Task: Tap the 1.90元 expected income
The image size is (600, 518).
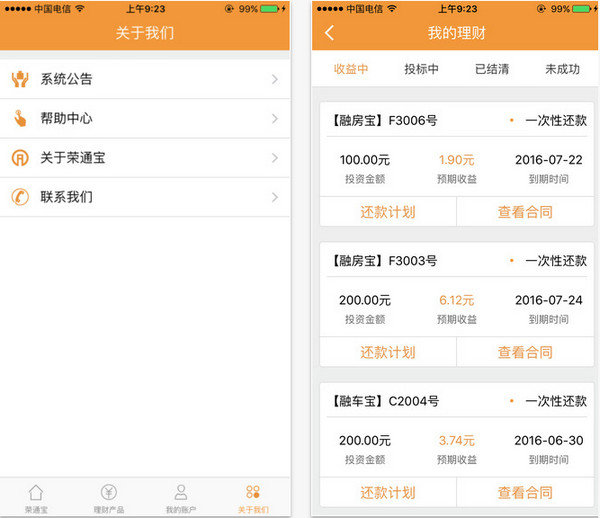Action: click(x=457, y=160)
